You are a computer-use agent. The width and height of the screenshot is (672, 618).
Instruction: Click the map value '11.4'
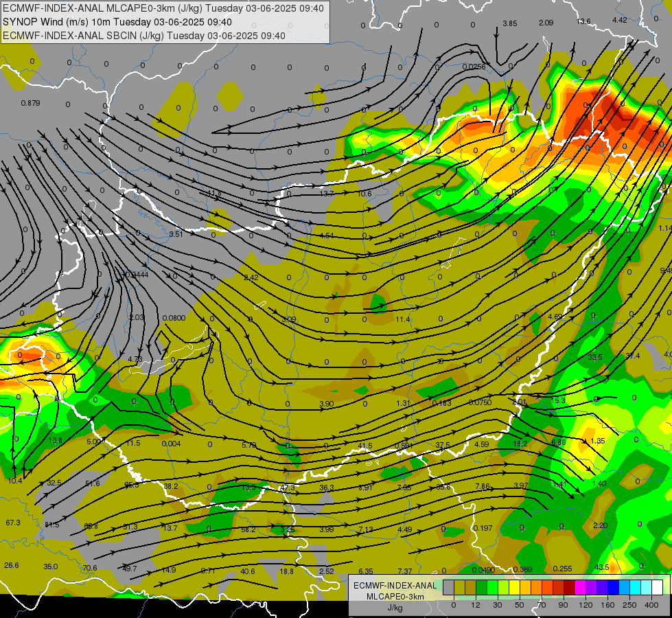(403, 319)
